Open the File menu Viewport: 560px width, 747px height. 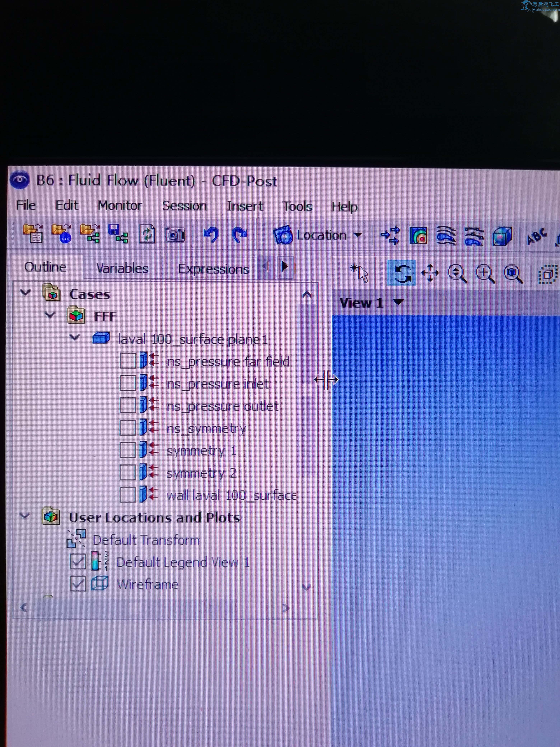26,205
